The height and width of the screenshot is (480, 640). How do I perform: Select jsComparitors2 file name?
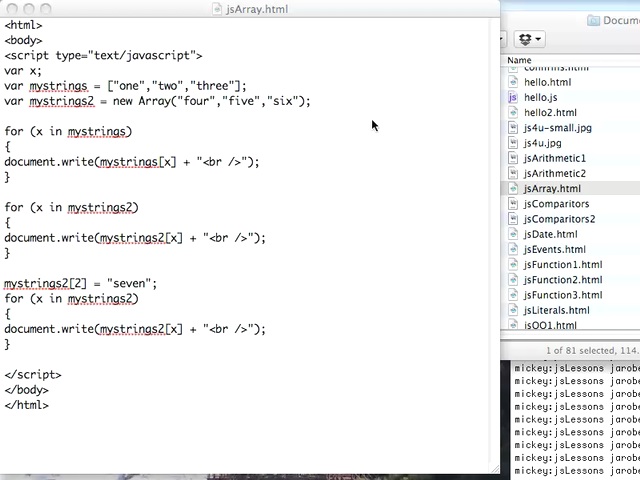[x=559, y=219]
